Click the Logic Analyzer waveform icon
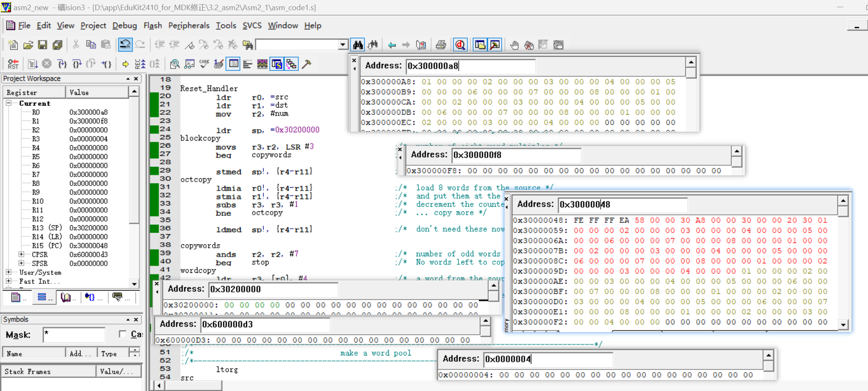 (x=262, y=64)
